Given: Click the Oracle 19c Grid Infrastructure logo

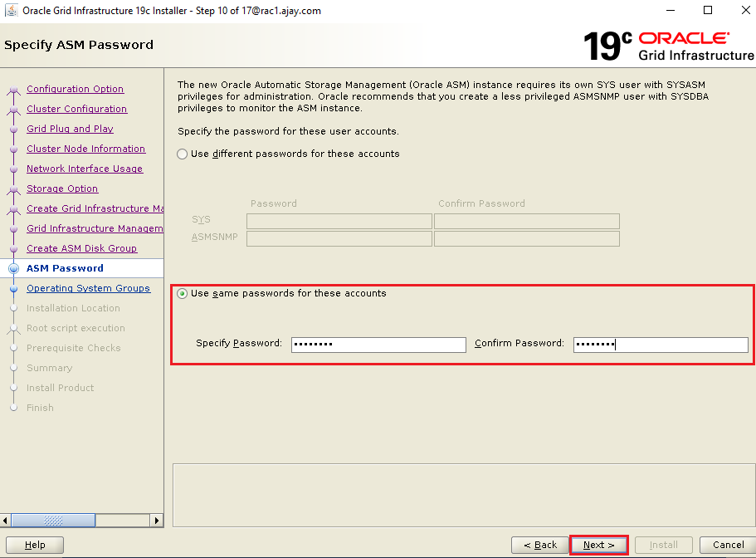Looking at the screenshot, I should [668, 46].
